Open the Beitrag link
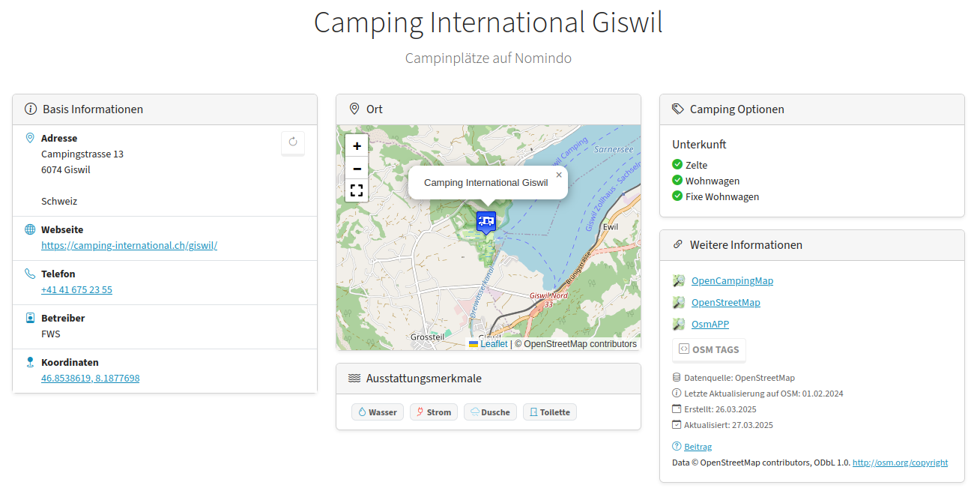 (698, 447)
